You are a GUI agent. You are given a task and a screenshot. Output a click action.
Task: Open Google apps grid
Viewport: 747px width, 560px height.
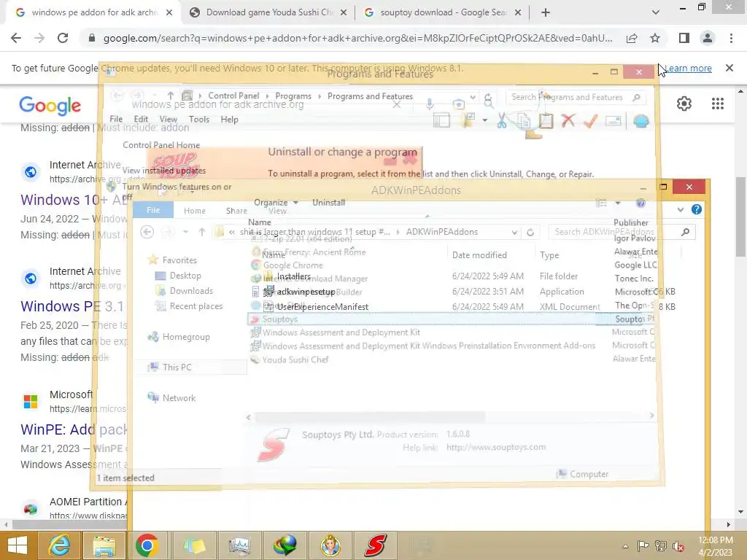pos(718,104)
